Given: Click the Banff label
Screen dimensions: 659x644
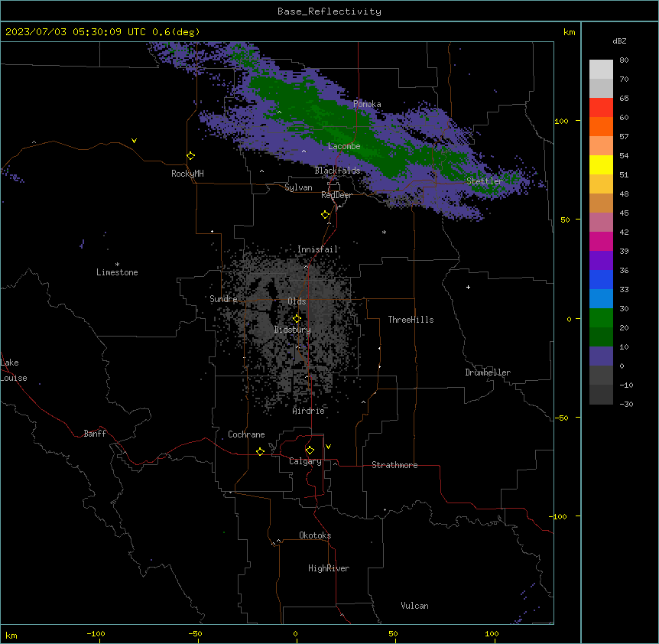Looking at the screenshot, I should [x=95, y=434].
